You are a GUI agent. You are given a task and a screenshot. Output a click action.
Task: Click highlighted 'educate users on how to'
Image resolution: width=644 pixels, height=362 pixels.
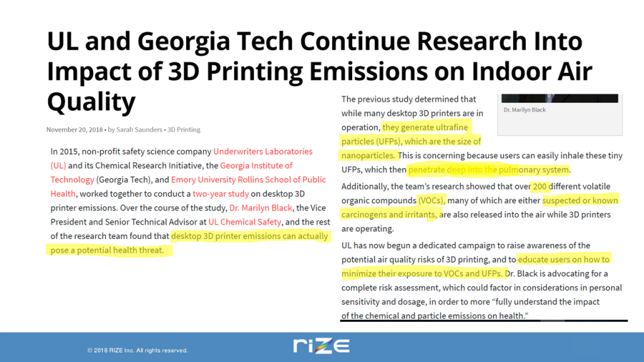(x=563, y=260)
